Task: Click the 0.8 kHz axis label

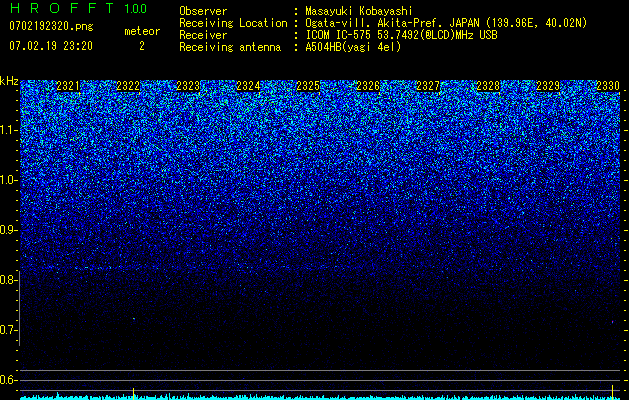Action: [8, 280]
